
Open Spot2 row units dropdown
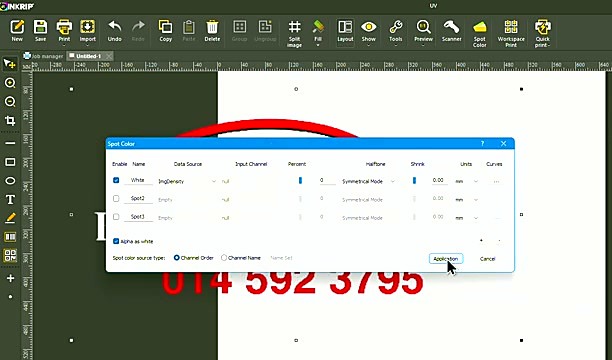[475, 200]
